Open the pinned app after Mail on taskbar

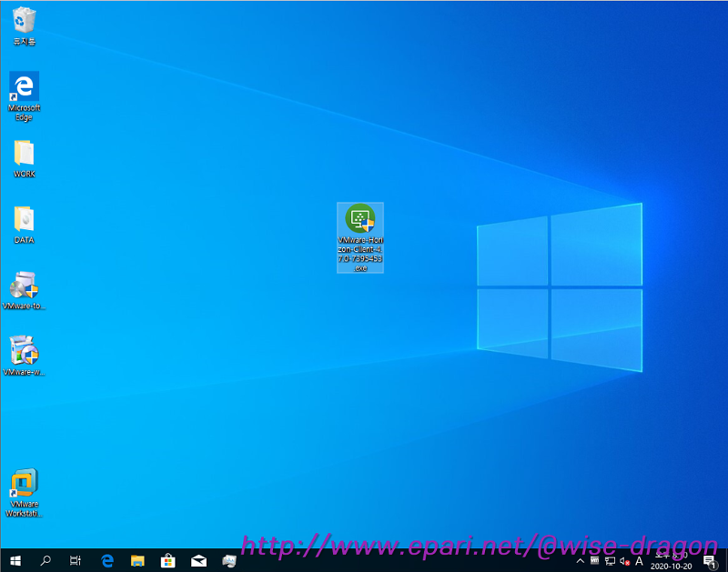pyautogui.click(x=229, y=561)
